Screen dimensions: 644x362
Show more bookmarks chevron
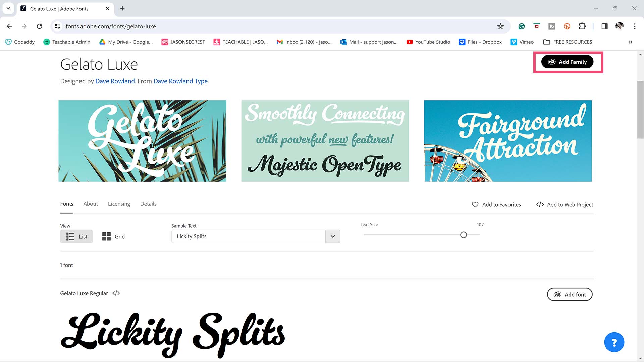(x=631, y=42)
